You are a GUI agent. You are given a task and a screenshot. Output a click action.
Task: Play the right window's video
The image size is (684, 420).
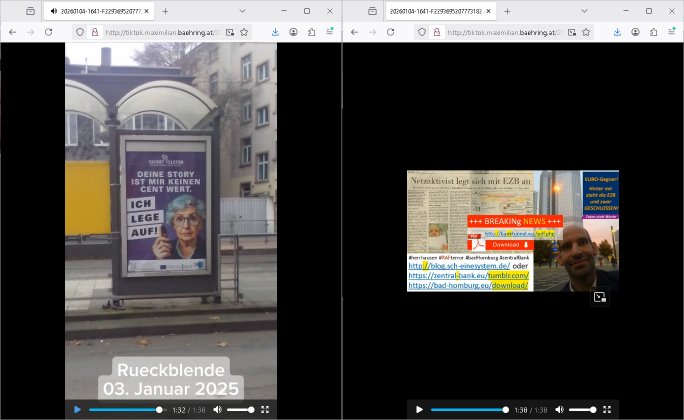[419, 409]
